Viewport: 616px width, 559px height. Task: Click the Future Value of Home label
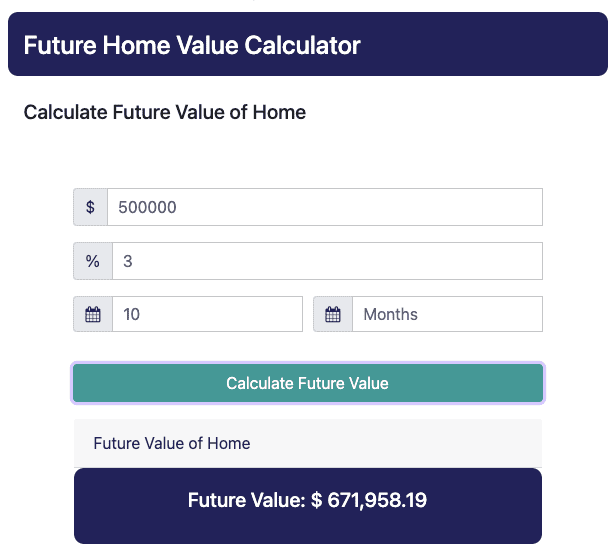172,444
